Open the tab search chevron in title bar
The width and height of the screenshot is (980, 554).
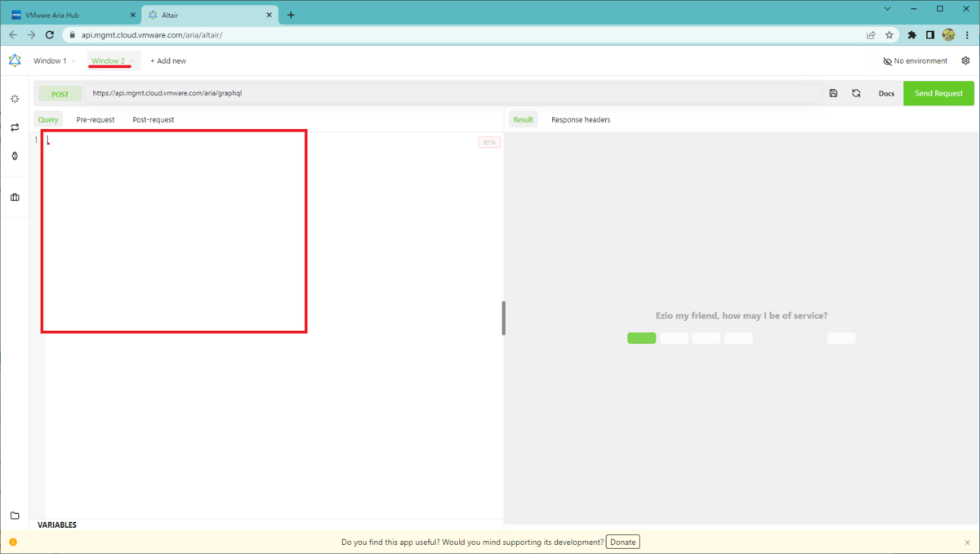click(x=888, y=8)
